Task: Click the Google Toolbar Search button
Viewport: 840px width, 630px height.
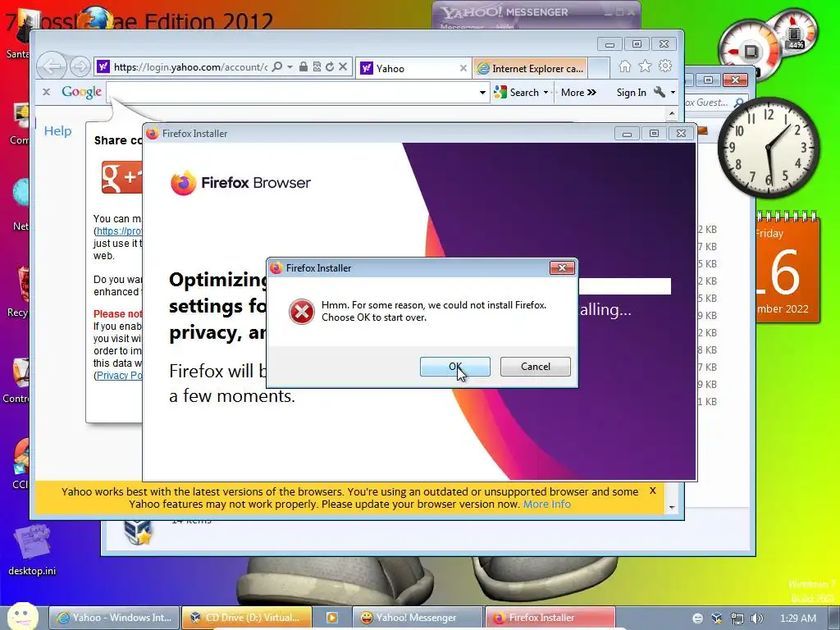Action: point(517,93)
